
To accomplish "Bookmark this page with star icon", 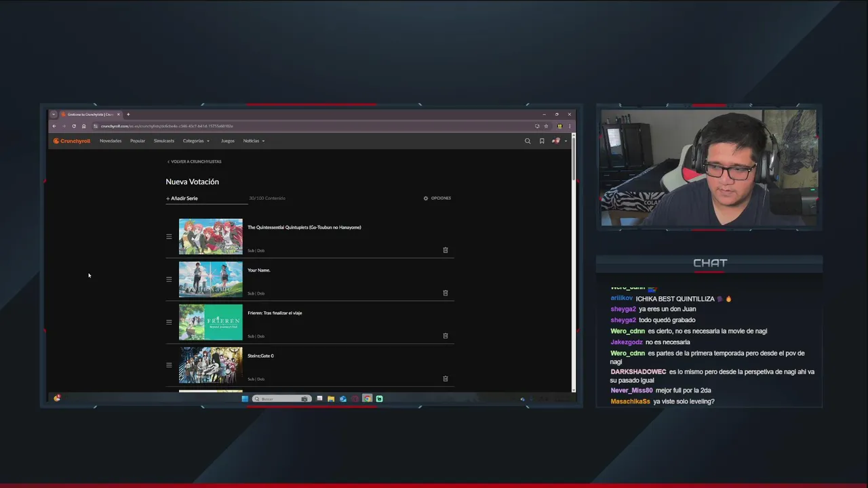I will 546,126.
